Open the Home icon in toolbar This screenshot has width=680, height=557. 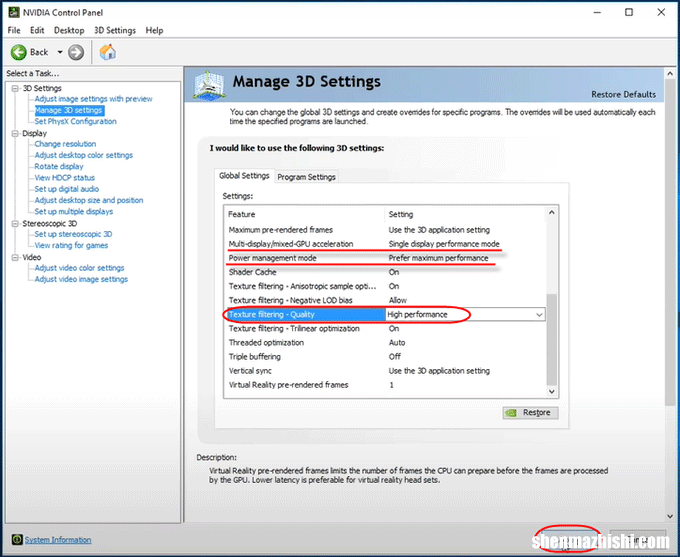coord(108,52)
